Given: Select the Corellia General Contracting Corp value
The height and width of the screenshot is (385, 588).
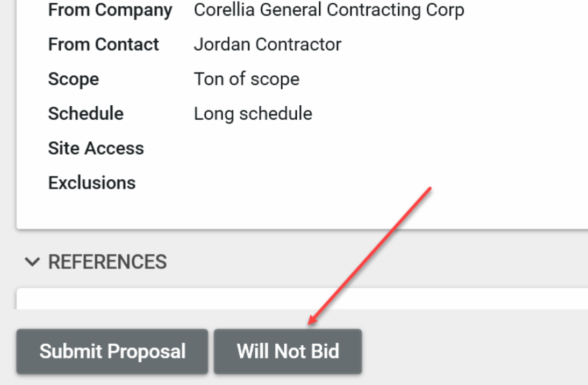Looking at the screenshot, I should 328,10.
